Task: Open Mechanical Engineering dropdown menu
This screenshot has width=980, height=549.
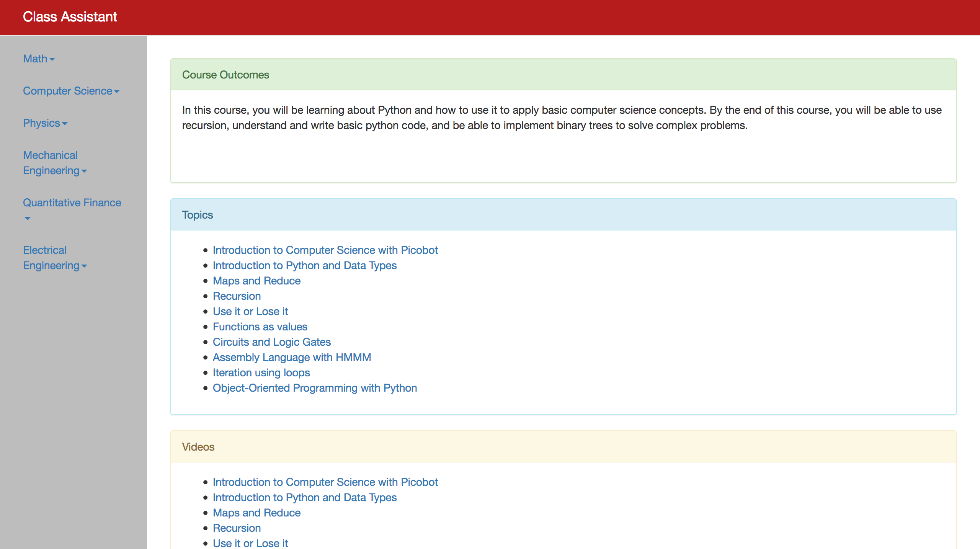Action: click(55, 163)
